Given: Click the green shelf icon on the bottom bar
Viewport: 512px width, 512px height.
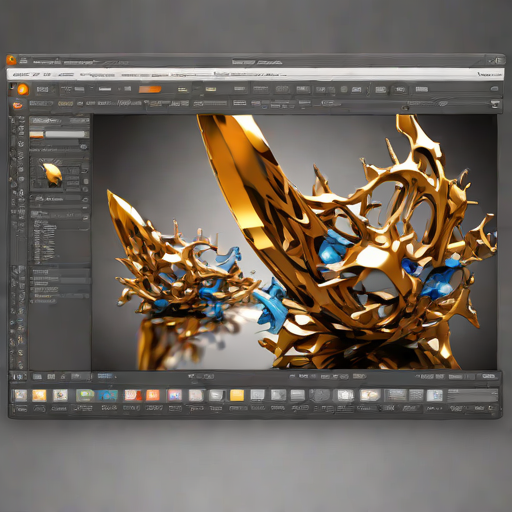Looking at the screenshot, I should [x=85, y=395].
